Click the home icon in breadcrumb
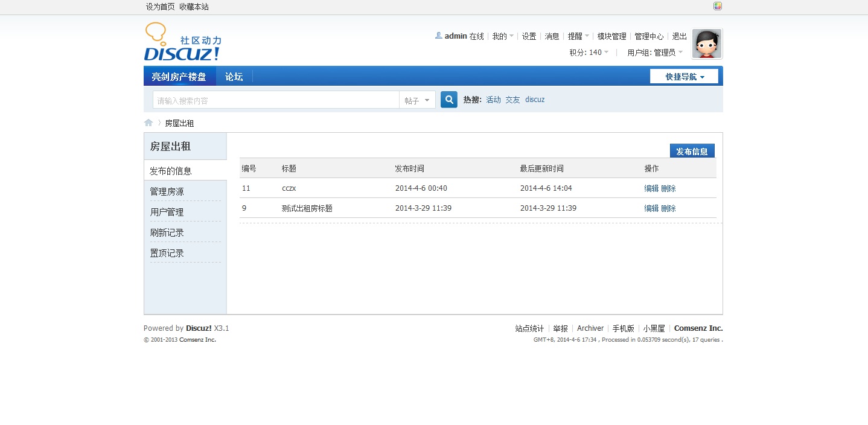Image resolution: width=868 pixels, height=425 pixels. click(148, 123)
